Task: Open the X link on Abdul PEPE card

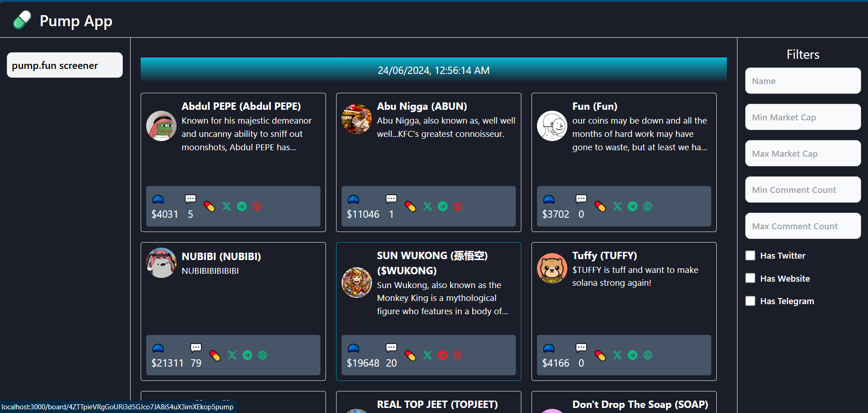Action: pyautogui.click(x=227, y=206)
